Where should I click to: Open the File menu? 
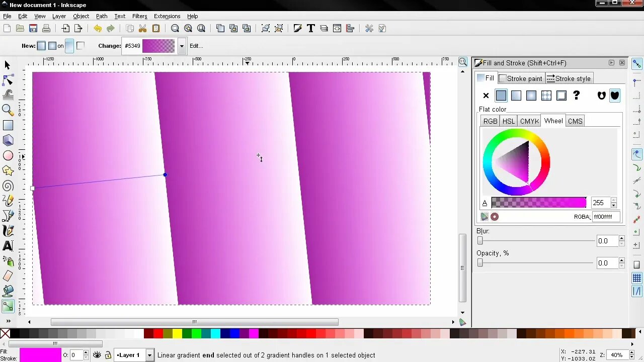click(x=7, y=16)
